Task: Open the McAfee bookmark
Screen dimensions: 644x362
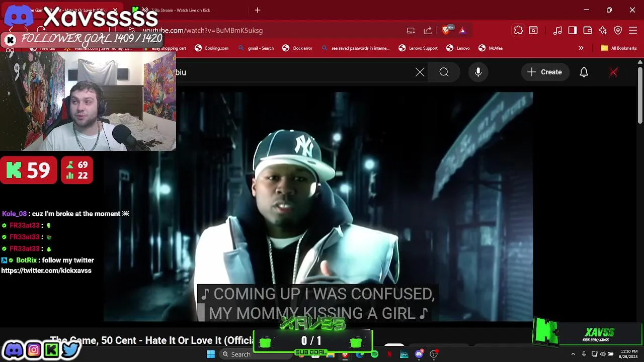Action: (x=491, y=48)
